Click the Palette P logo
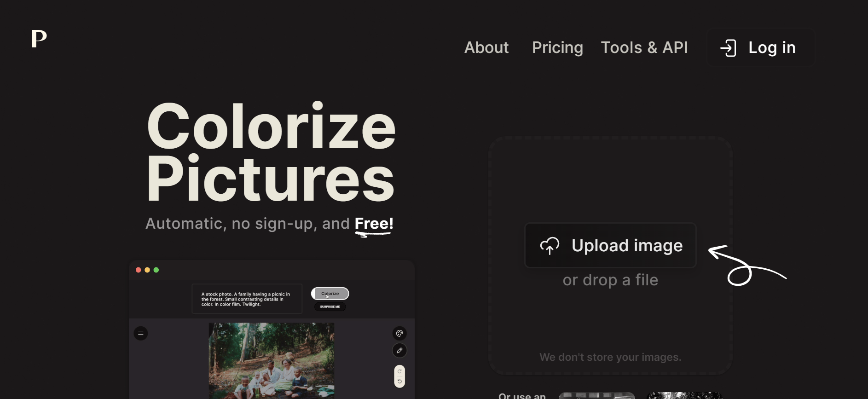Image resolution: width=868 pixels, height=399 pixels. 39,39
